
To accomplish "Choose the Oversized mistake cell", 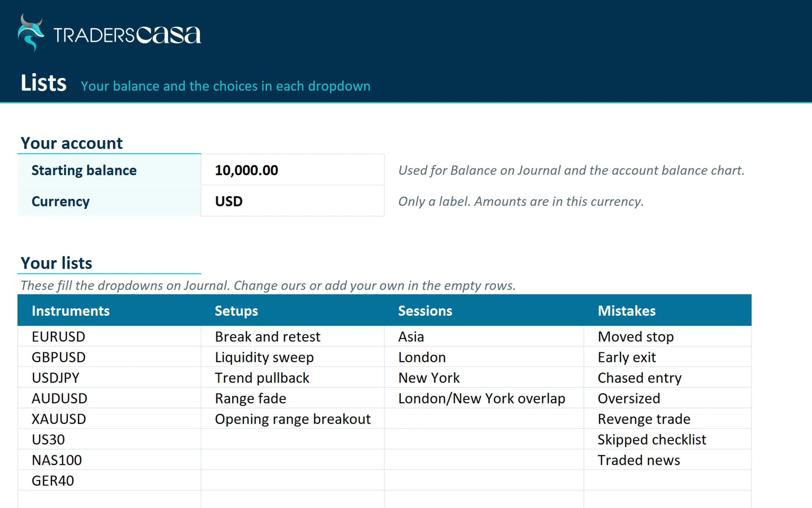I will [667, 398].
